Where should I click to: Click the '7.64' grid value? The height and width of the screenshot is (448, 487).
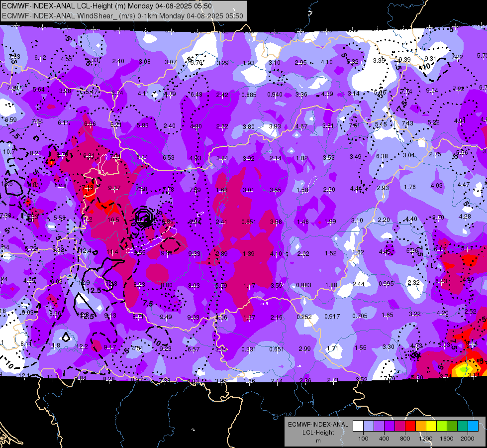tap(37, 121)
